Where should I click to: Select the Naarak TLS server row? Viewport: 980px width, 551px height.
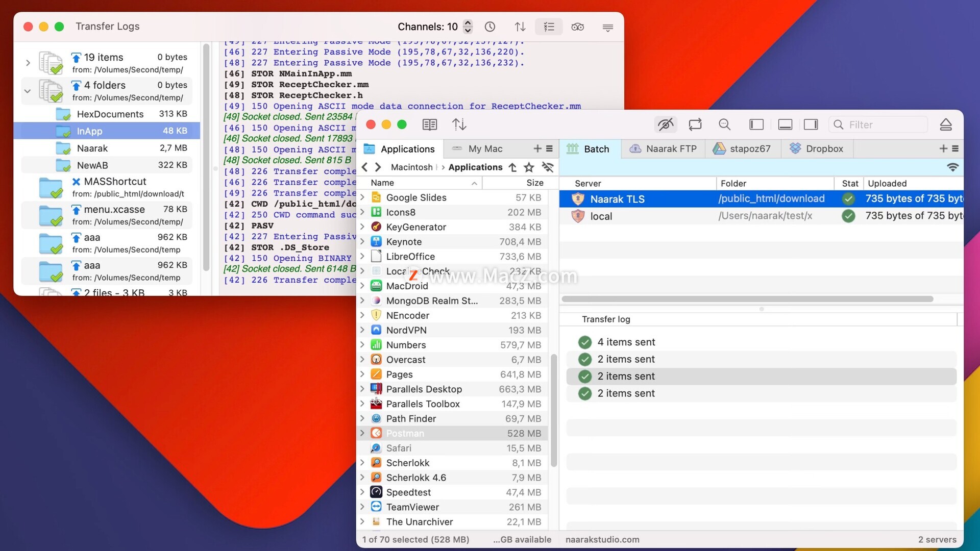tap(761, 199)
